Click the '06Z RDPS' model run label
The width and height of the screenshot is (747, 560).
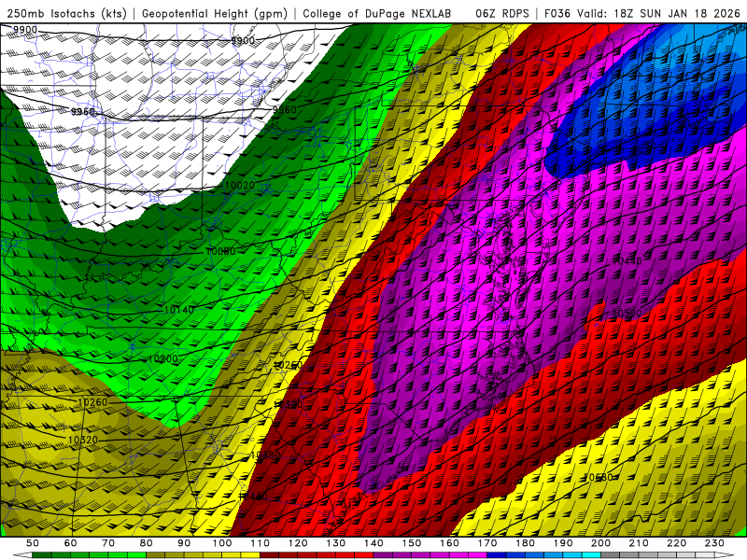tap(502, 13)
